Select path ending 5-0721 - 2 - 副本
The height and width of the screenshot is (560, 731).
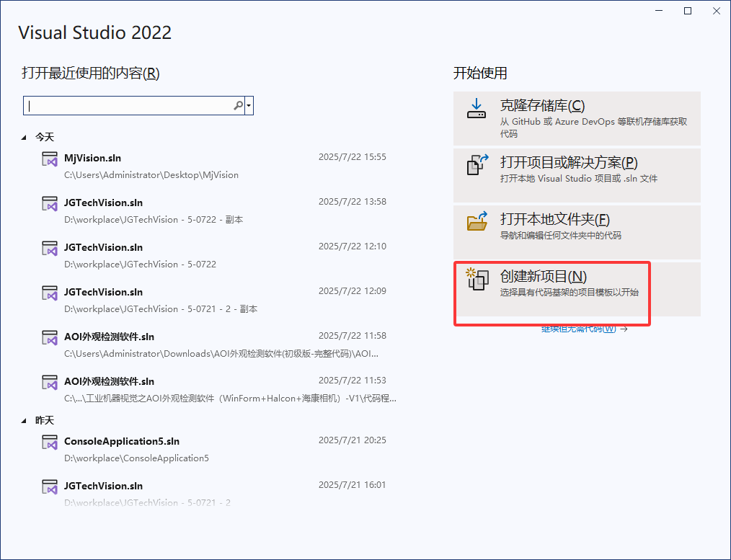point(160,309)
